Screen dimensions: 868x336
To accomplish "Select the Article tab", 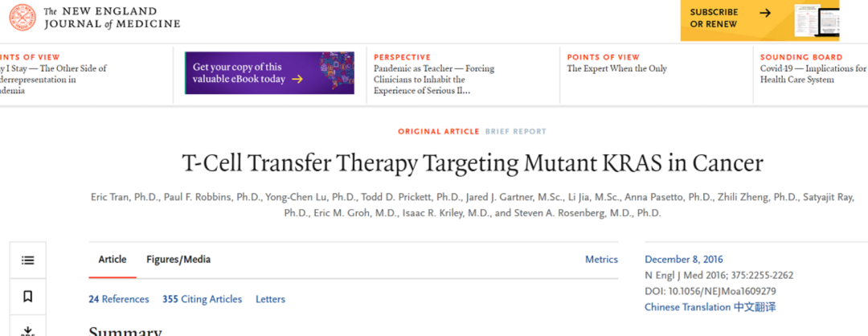I will (x=113, y=260).
